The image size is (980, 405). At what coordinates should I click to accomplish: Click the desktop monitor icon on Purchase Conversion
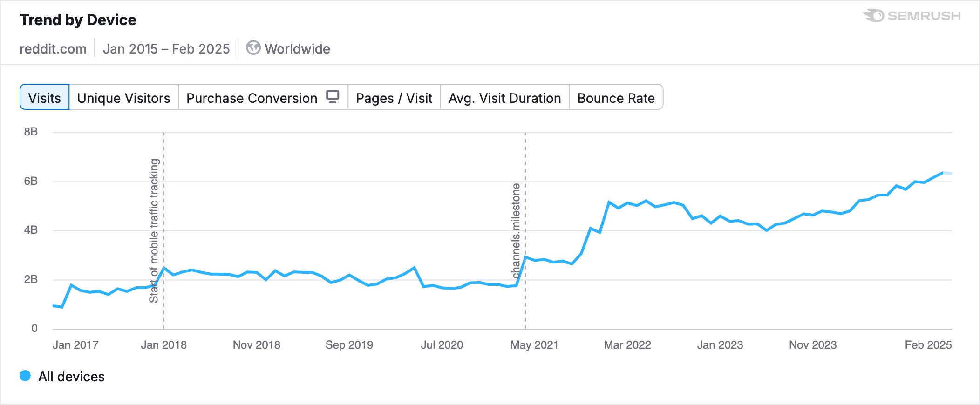click(333, 97)
